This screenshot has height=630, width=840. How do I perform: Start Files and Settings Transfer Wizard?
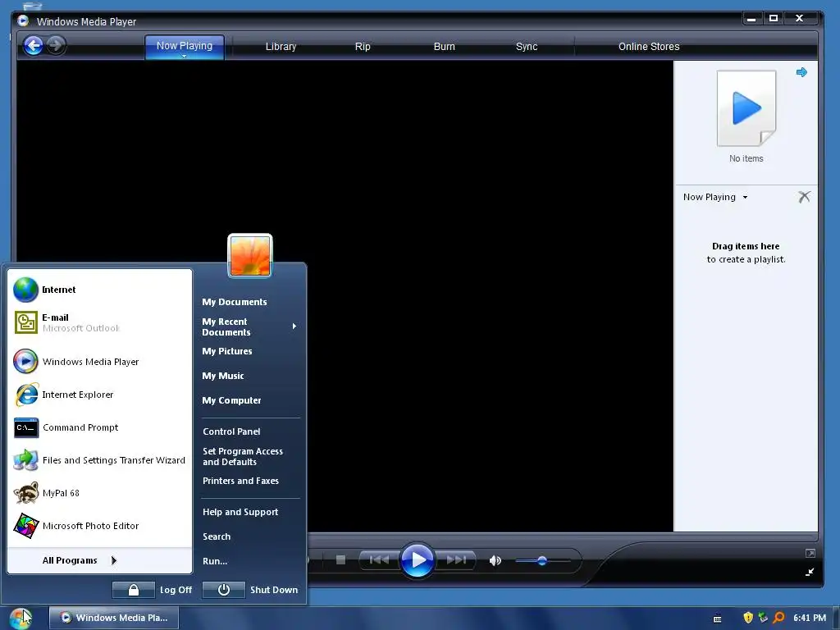(x=100, y=460)
